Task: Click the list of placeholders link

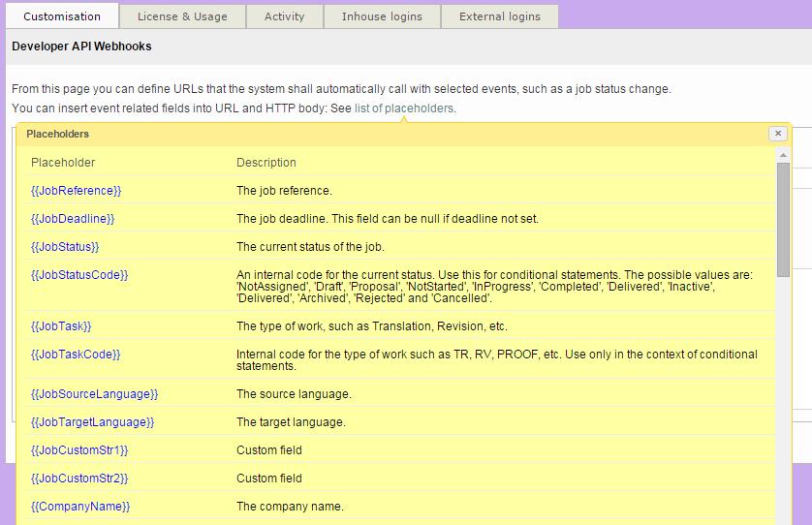Action: 403,108
